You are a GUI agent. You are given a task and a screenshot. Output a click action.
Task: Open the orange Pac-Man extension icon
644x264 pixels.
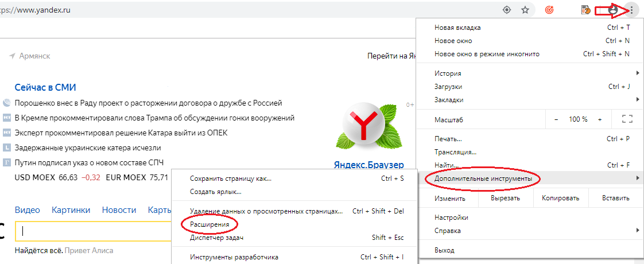(586, 10)
